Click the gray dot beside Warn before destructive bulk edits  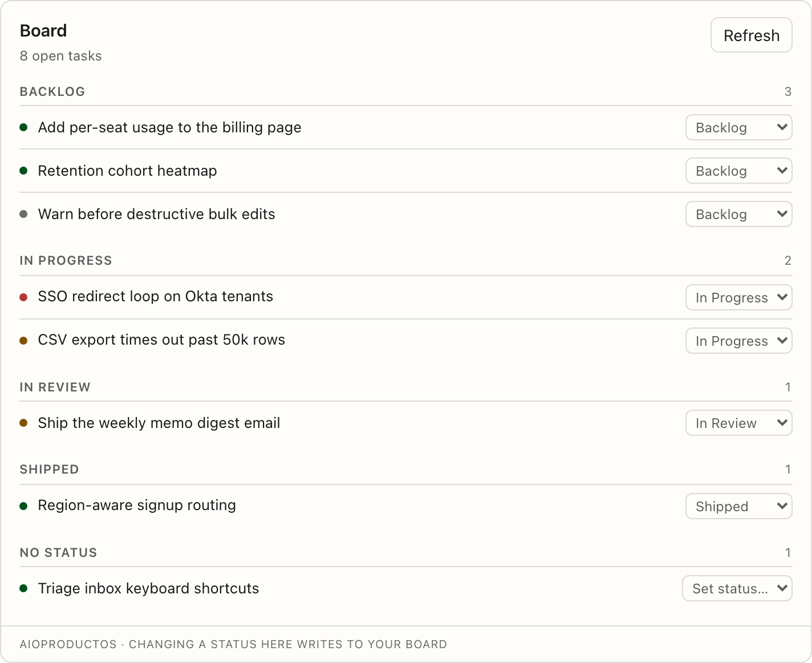coord(23,214)
